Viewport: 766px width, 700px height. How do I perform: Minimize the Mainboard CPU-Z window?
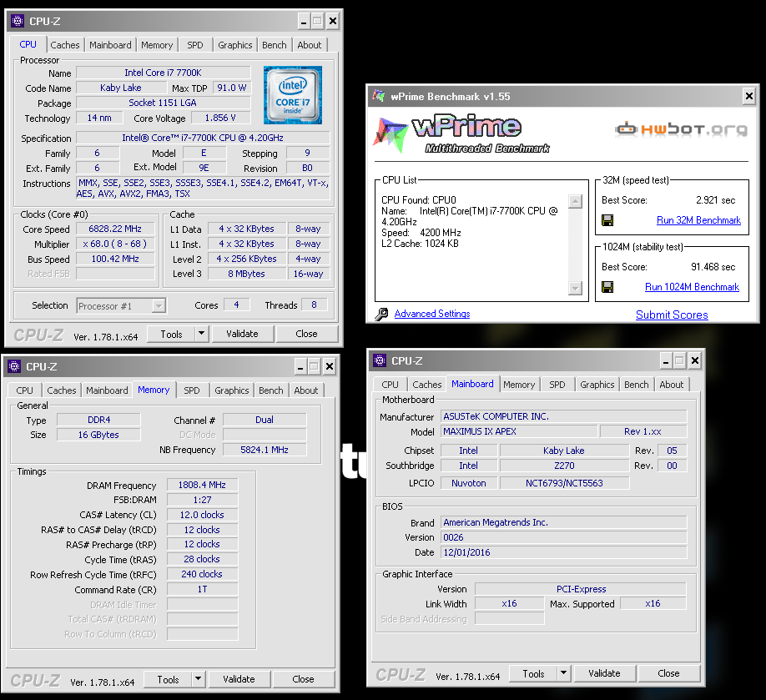click(x=665, y=361)
